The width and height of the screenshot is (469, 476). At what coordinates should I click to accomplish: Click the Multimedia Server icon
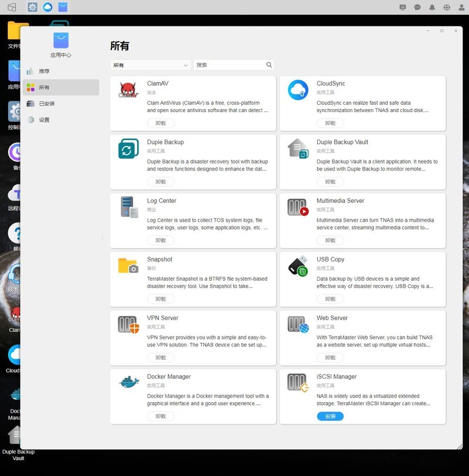[x=298, y=207]
